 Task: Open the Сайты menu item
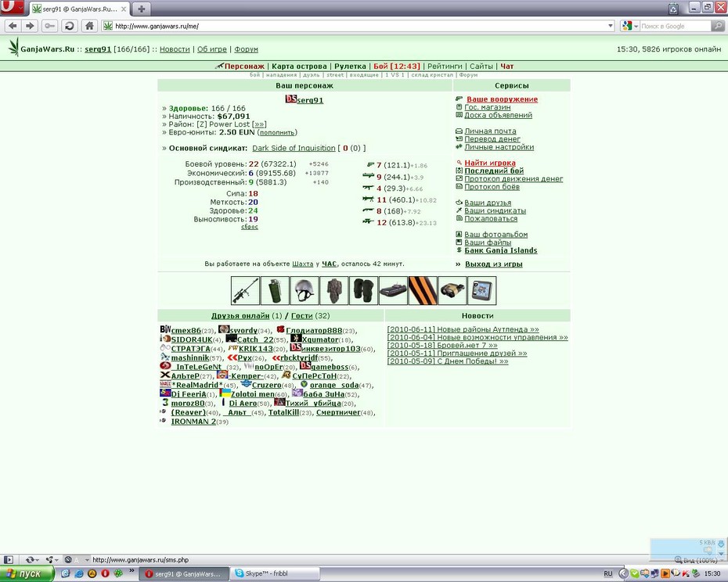481,66
